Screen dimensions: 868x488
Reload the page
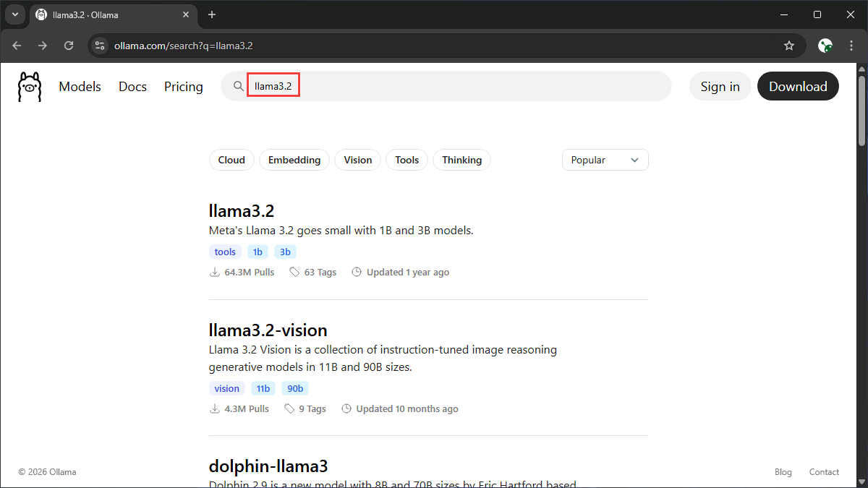[69, 46]
